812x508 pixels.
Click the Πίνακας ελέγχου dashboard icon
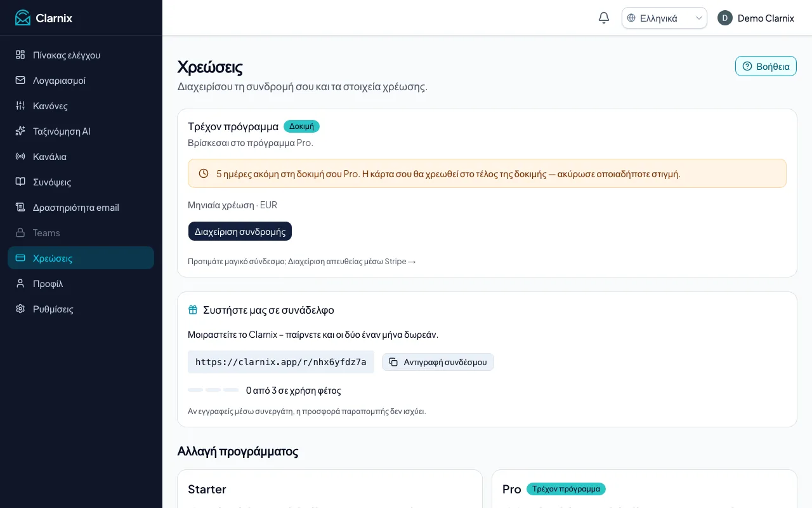(x=20, y=55)
